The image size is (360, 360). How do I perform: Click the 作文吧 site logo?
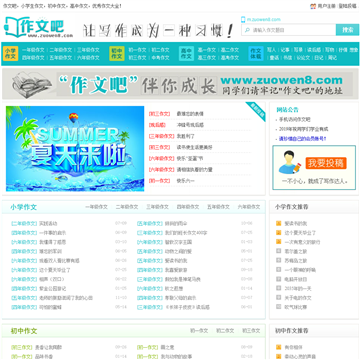click(x=38, y=28)
